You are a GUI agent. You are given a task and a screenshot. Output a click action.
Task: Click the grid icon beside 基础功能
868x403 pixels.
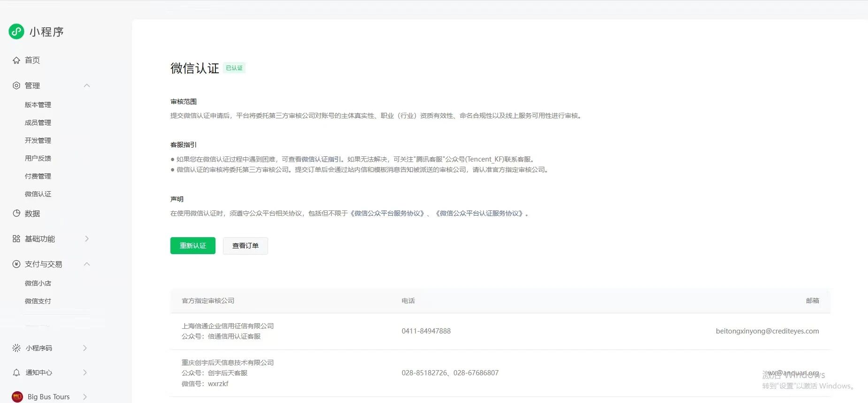click(16, 239)
